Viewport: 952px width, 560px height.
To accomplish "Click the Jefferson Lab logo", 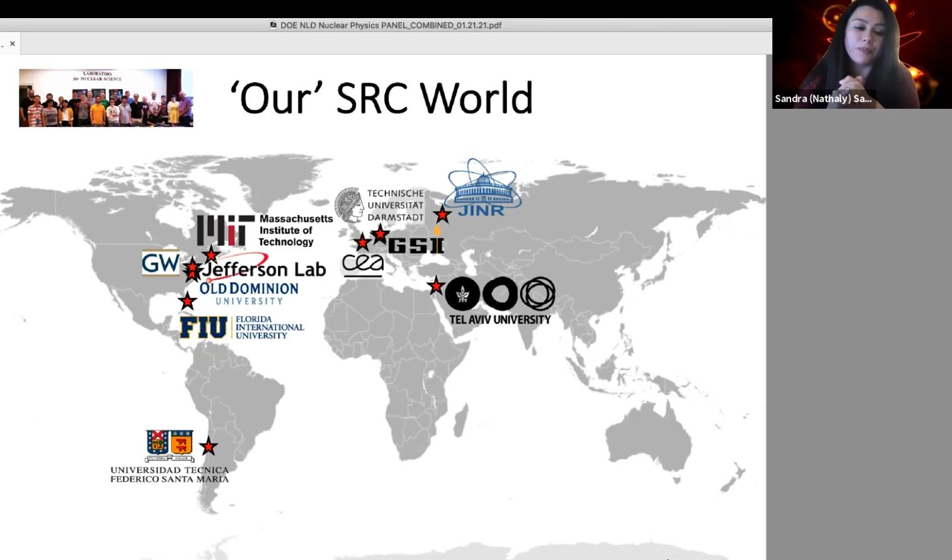I will coord(264,268).
